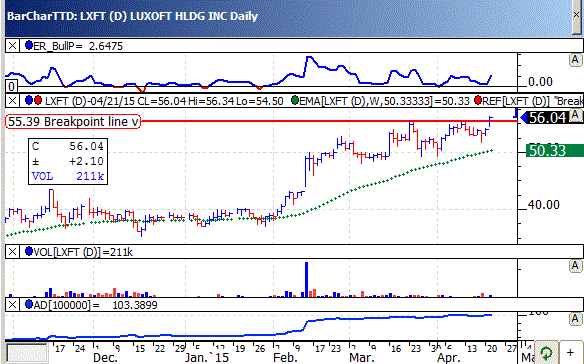
Task: Click the red REF marker dot
Action: (x=478, y=101)
